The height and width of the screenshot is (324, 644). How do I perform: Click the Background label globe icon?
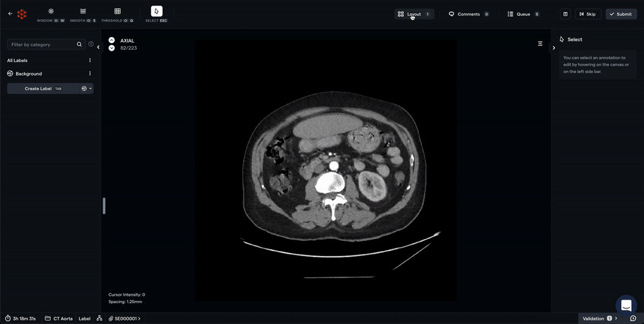coord(10,74)
